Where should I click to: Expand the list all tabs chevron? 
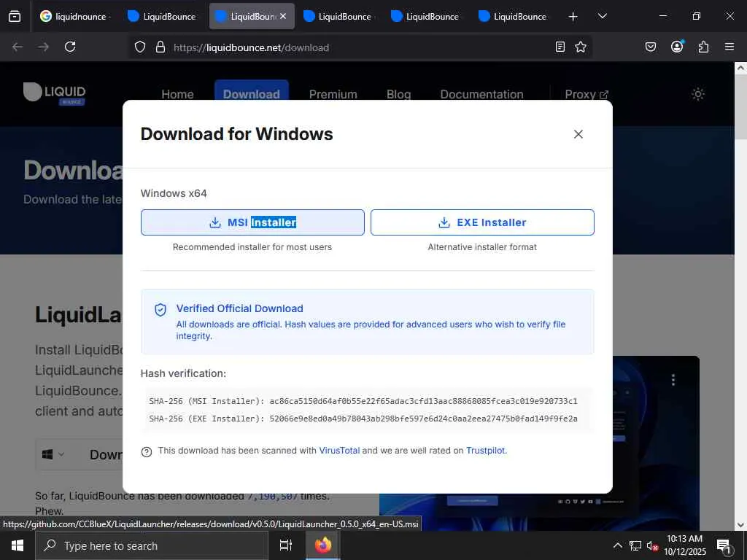click(x=602, y=16)
